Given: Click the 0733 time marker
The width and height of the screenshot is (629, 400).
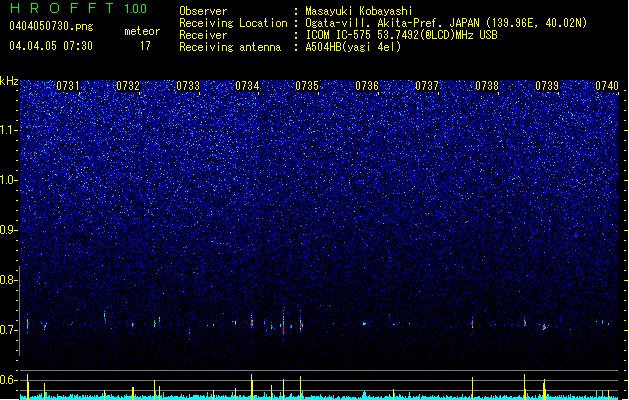Looking at the screenshot, I should tap(188, 86).
